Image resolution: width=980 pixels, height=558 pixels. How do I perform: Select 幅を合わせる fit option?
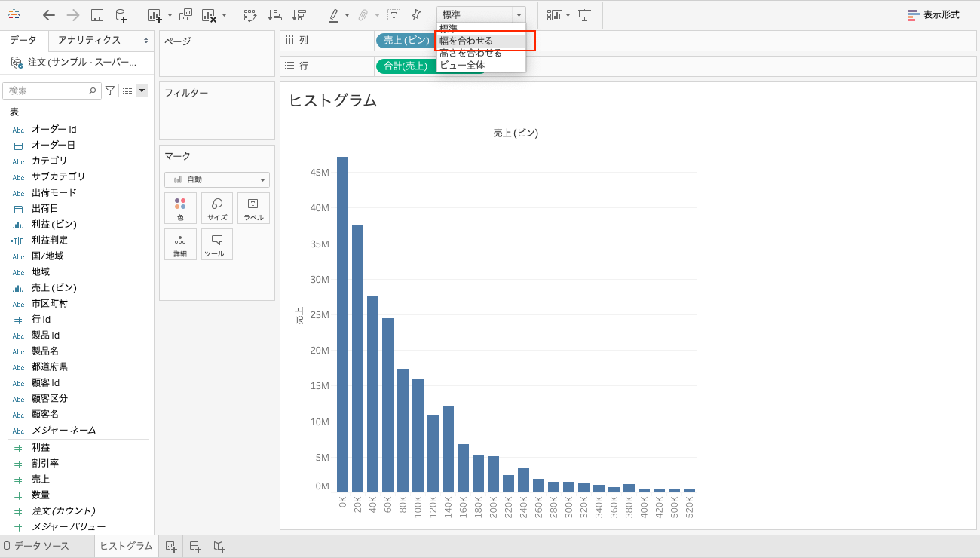tap(481, 41)
